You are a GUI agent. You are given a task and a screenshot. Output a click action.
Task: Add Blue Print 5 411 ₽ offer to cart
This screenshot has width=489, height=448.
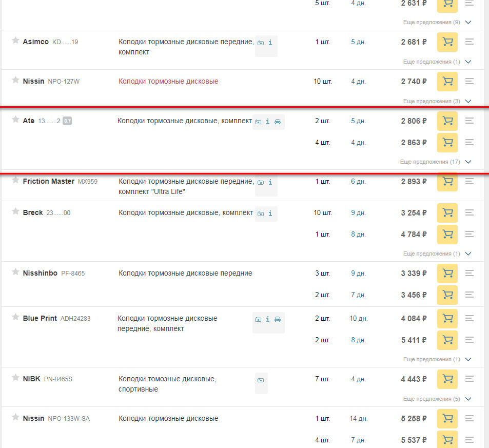click(447, 340)
